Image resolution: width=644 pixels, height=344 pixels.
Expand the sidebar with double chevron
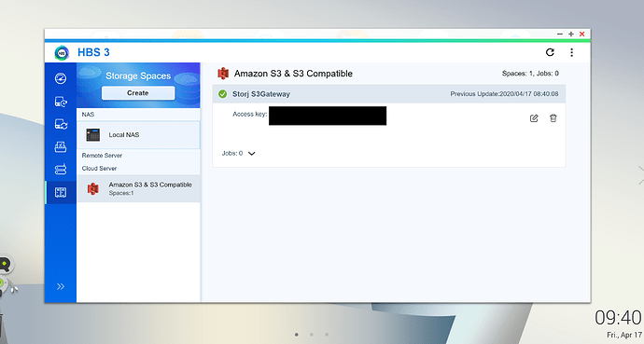click(61, 286)
